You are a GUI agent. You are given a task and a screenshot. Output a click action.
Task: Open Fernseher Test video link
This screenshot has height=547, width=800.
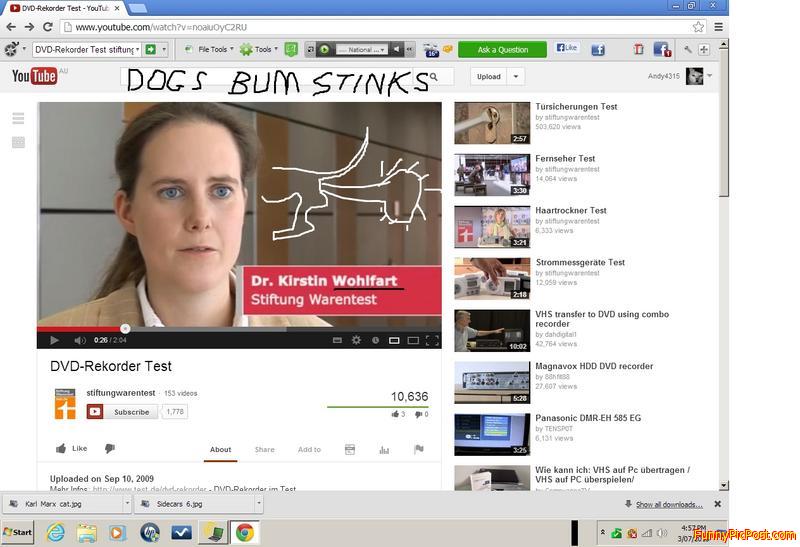tap(565, 159)
